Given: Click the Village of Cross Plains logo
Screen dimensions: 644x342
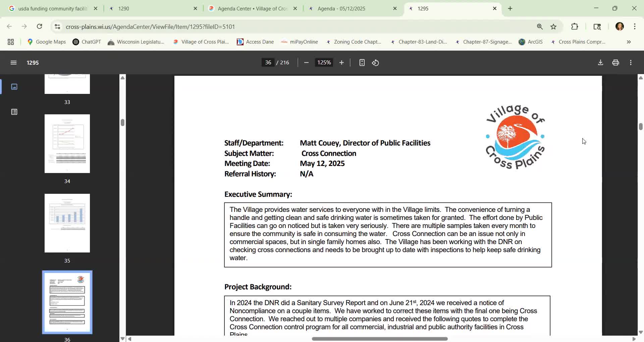Looking at the screenshot, I should [515, 137].
